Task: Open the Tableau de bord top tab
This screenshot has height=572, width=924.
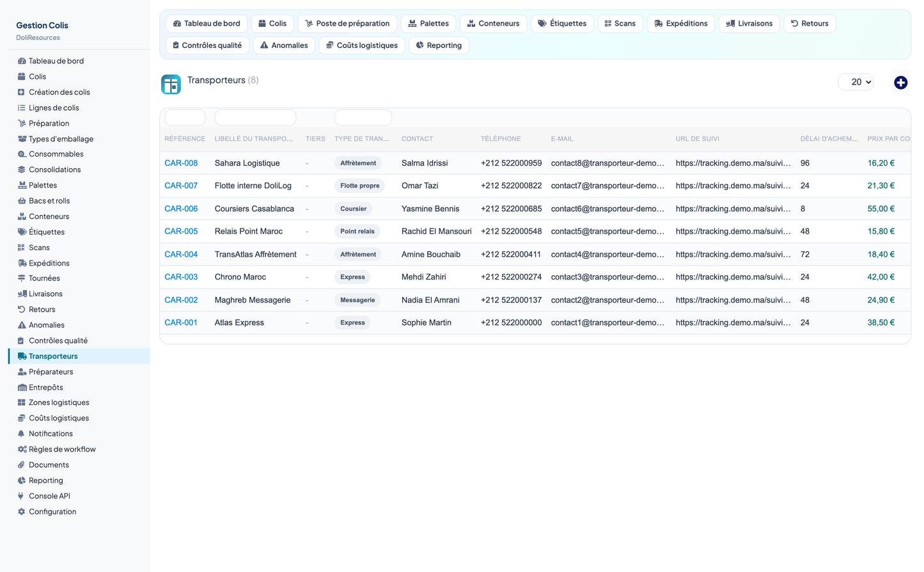Action: click(207, 24)
